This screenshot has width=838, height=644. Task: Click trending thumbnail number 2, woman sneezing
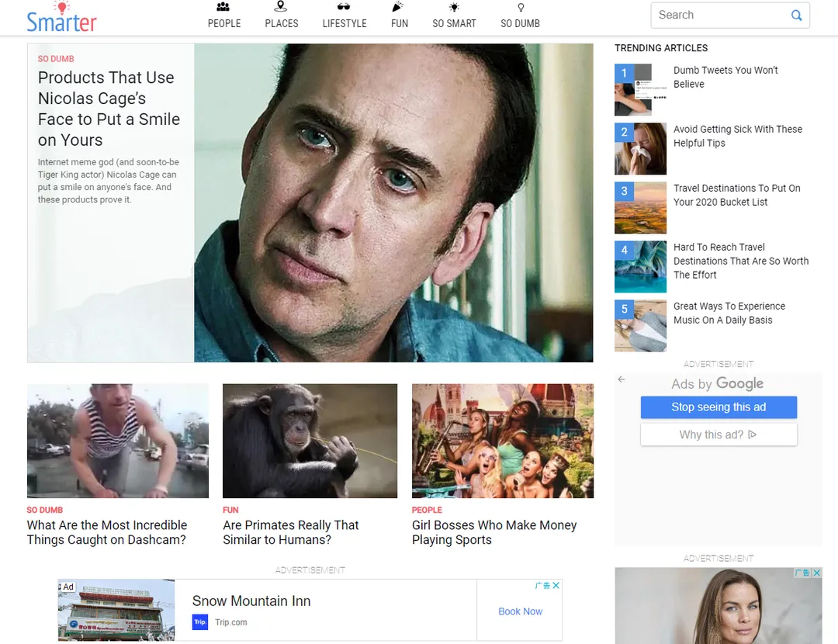[x=640, y=148]
